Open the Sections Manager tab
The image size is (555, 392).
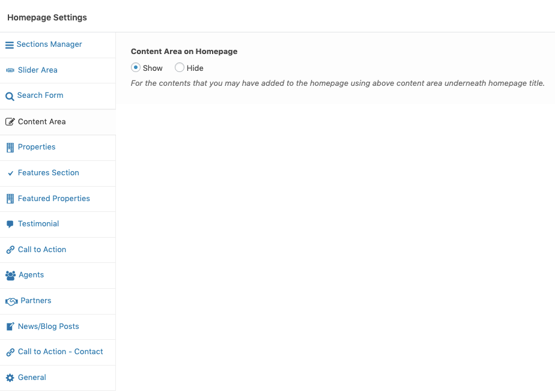click(58, 45)
